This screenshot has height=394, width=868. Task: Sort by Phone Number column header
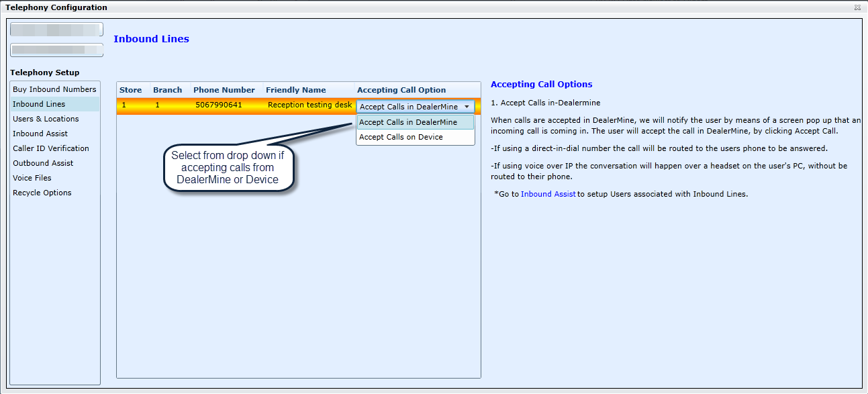[224, 90]
